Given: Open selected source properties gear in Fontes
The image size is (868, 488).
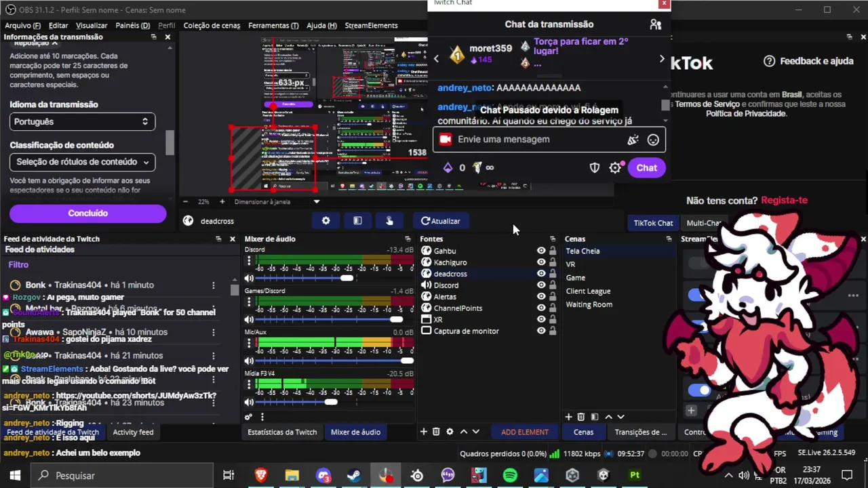Looking at the screenshot, I should click(450, 432).
